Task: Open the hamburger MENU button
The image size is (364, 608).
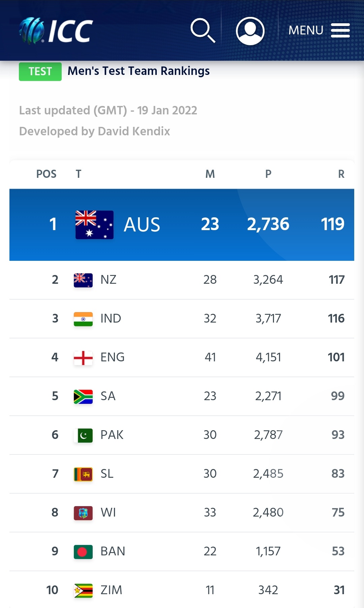Action: tap(319, 30)
